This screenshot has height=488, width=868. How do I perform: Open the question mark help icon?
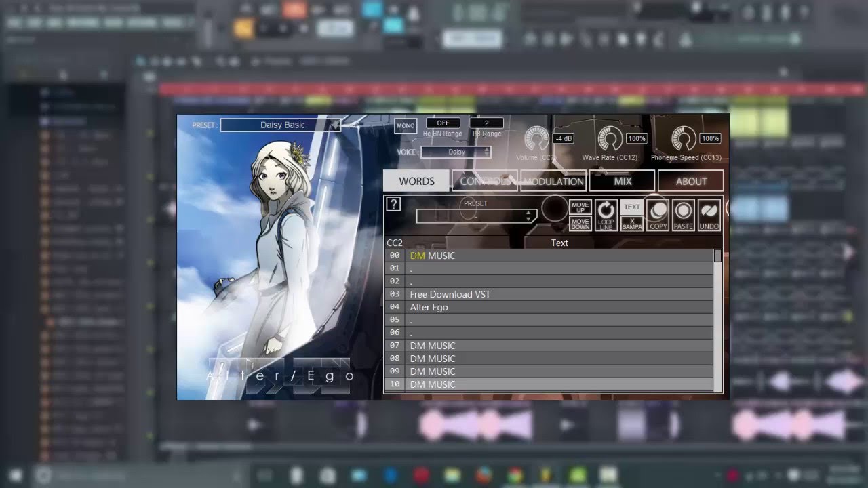point(393,204)
